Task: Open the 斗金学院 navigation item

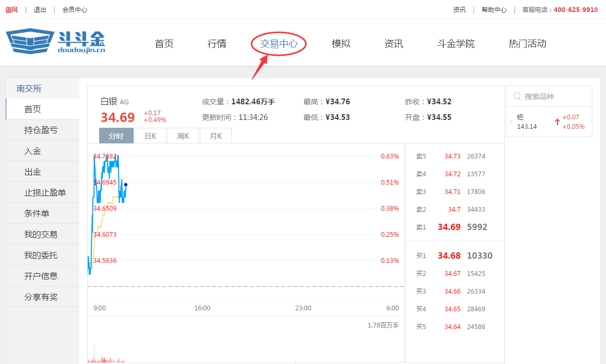Action: [x=456, y=43]
